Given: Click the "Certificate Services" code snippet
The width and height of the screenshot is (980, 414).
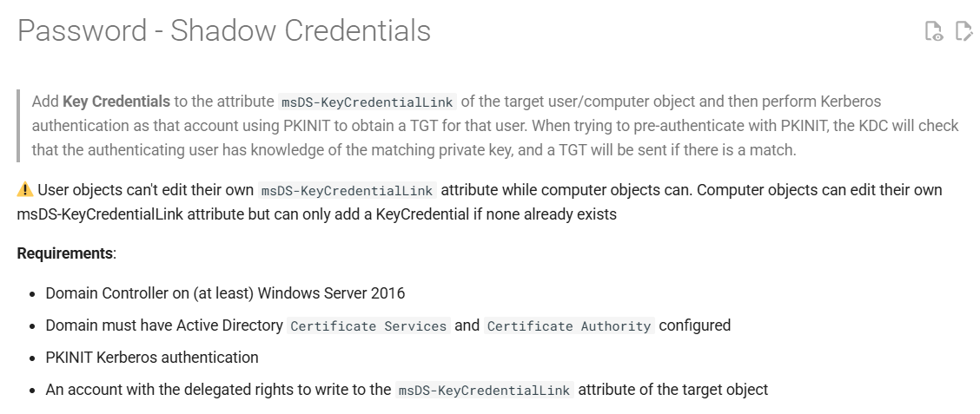Looking at the screenshot, I should click(369, 326).
